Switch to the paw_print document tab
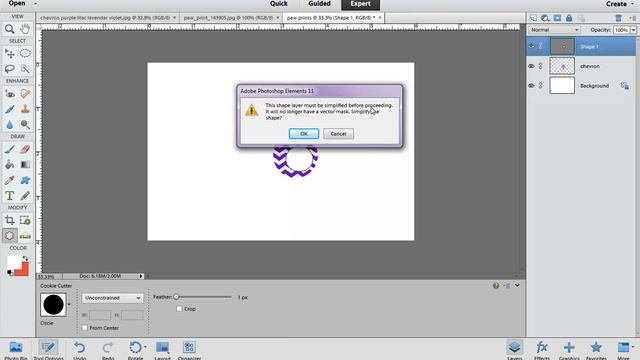 [x=228, y=18]
